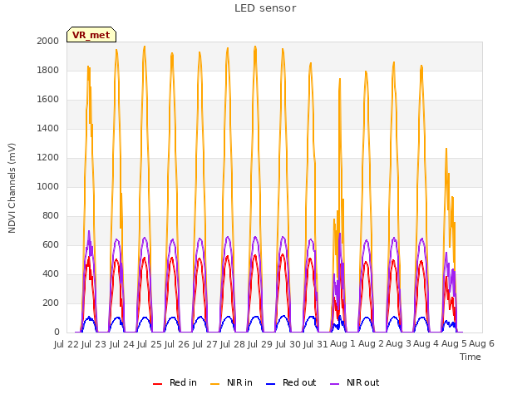Toggle the 'Red in' legend entry
This screenshot has height=399, width=532.
(x=175, y=382)
